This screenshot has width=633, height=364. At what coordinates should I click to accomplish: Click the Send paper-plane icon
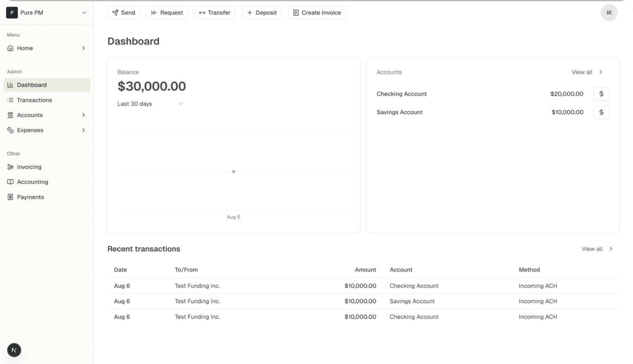pyautogui.click(x=115, y=13)
